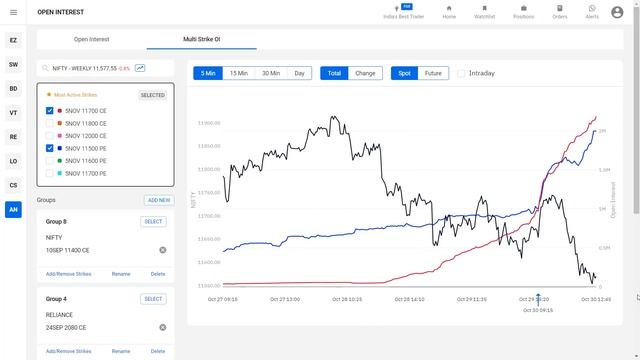The image size is (640, 360).
Task: Select the AN sidebar item
Action: click(x=13, y=209)
